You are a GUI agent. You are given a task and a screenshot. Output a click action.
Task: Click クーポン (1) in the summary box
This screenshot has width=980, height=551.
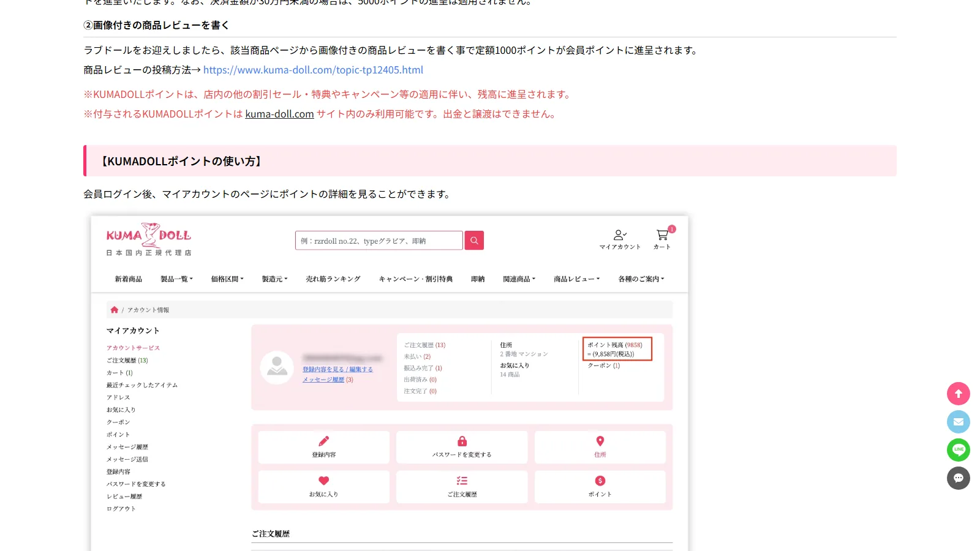pyautogui.click(x=604, y=365)
